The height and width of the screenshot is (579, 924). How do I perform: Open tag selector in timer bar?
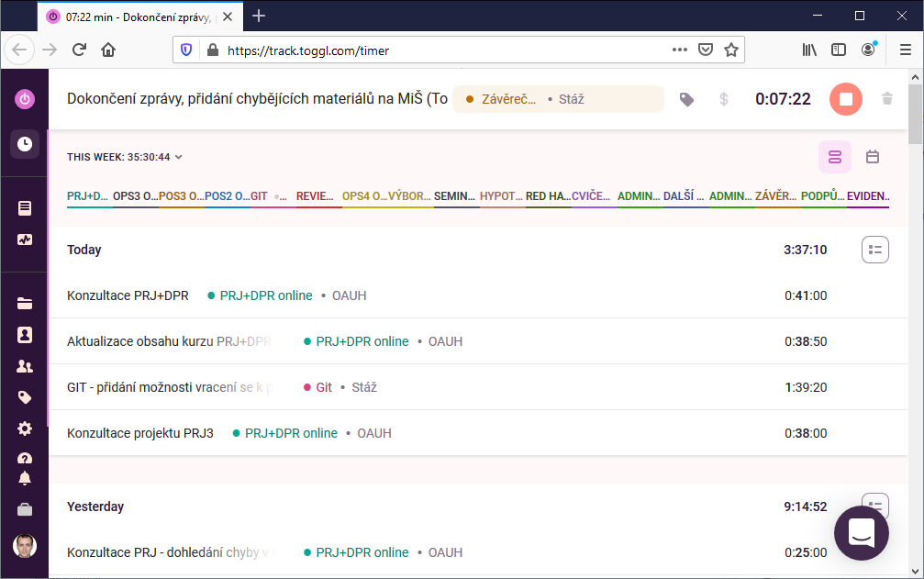(686, 99)
